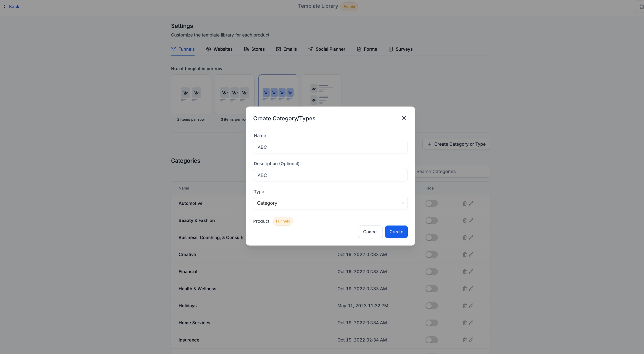Delete Financial category using trash icon
The height and width of the screenshot is (354, 644).
465,271
